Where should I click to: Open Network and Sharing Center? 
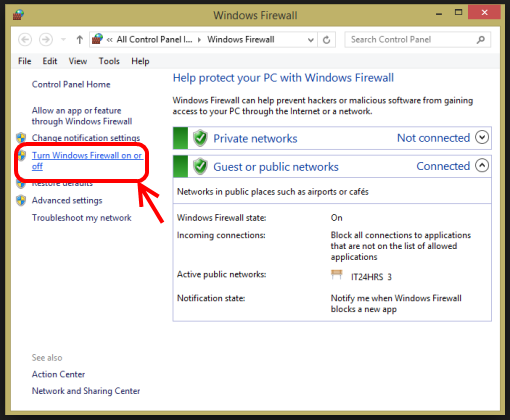tap(86, 391)
